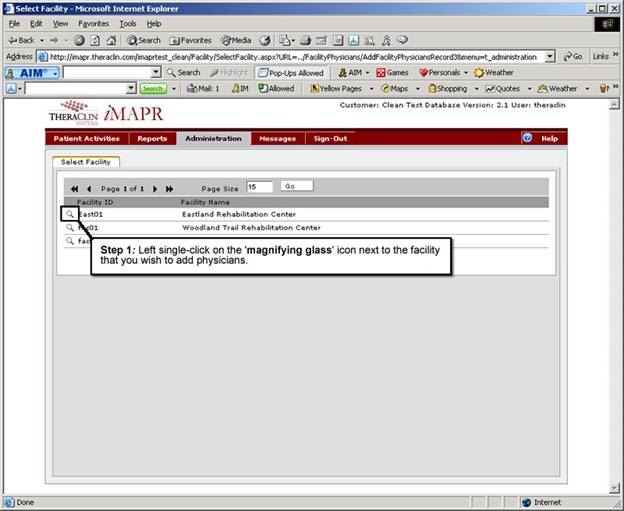Toggle the Pop-Ups Allowed button in the AIM toolbar

(292, 73)
